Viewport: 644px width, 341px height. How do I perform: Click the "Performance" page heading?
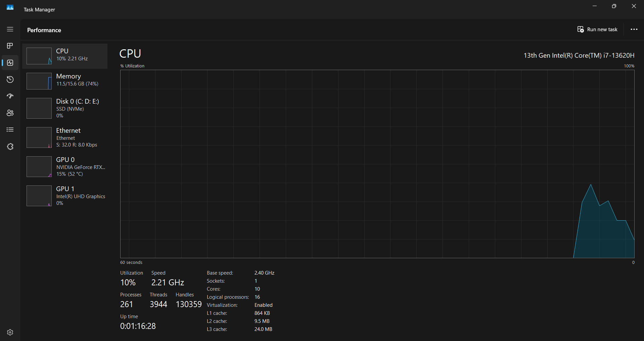pos(44,30)
